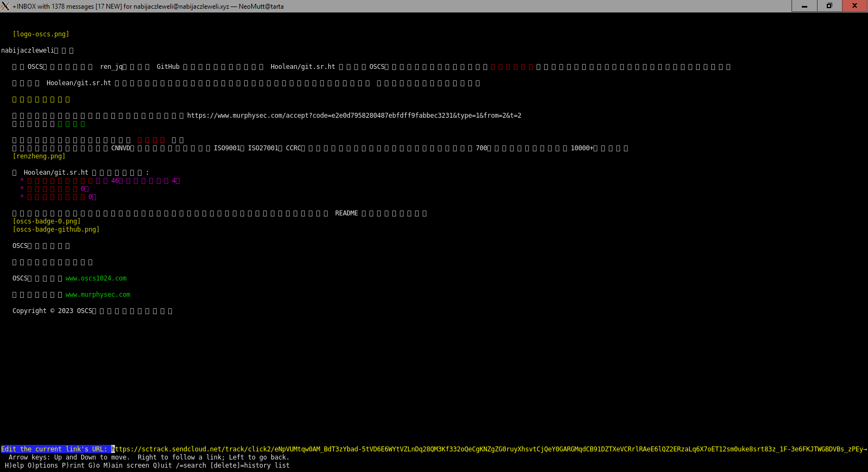Screen dimensions: 868x472
Task: Close the NeoMutt terminal window
Action: (854, 6)
